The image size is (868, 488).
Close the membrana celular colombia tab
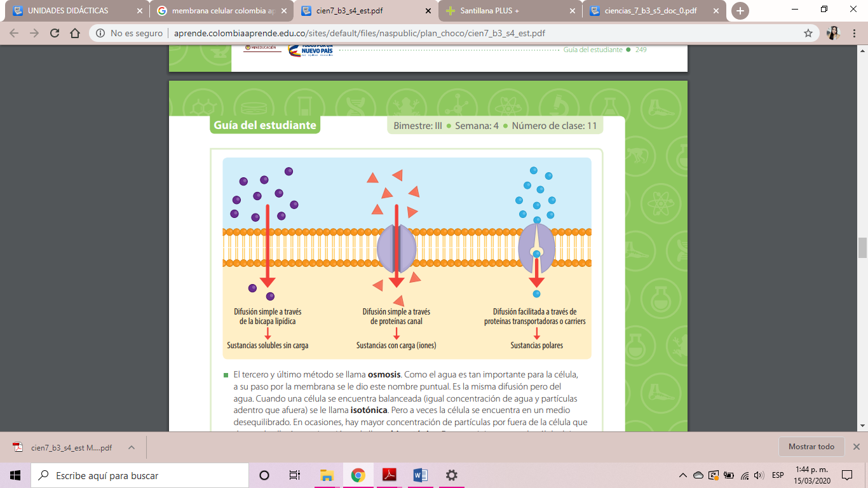[x=284, y=11]
